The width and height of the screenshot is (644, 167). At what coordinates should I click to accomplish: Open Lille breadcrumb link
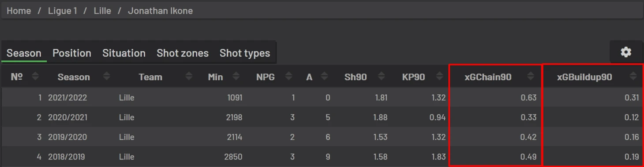pos(102,11)
